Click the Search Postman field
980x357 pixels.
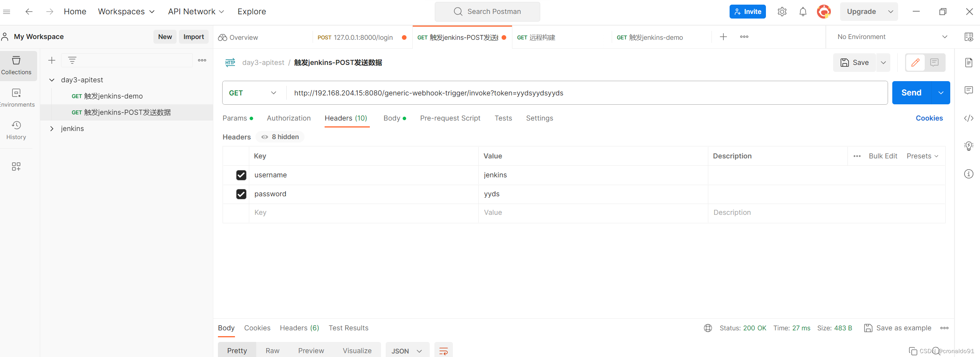(x=487, y=12)
